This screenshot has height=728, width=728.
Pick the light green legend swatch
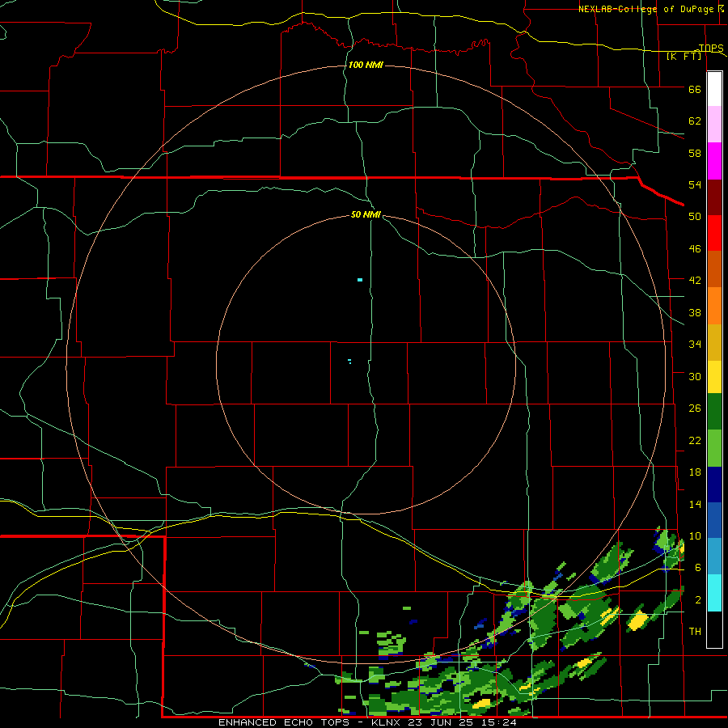point(714,448)
